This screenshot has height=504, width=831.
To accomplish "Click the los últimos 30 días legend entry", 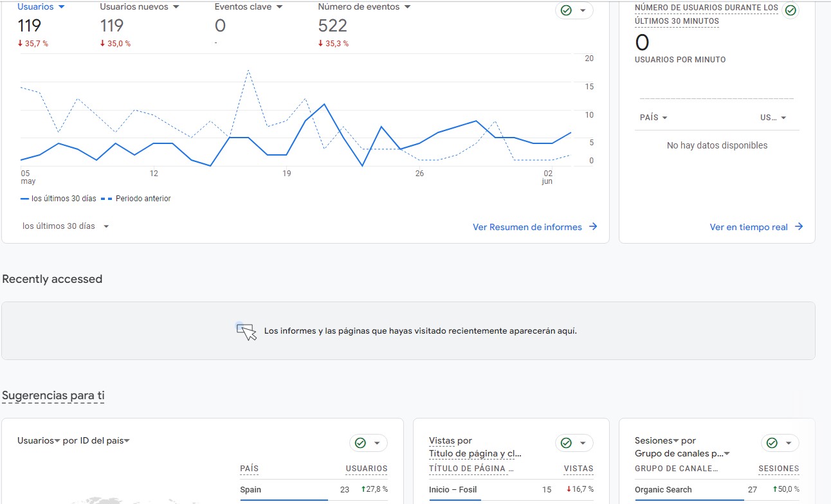I will [x=59, y=199].
